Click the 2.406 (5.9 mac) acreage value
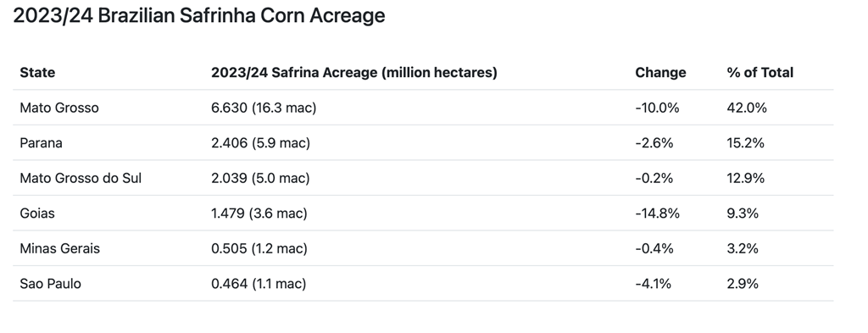Image resolution: width=868 pixels, height=333 pixels. (x=261, y=143)
